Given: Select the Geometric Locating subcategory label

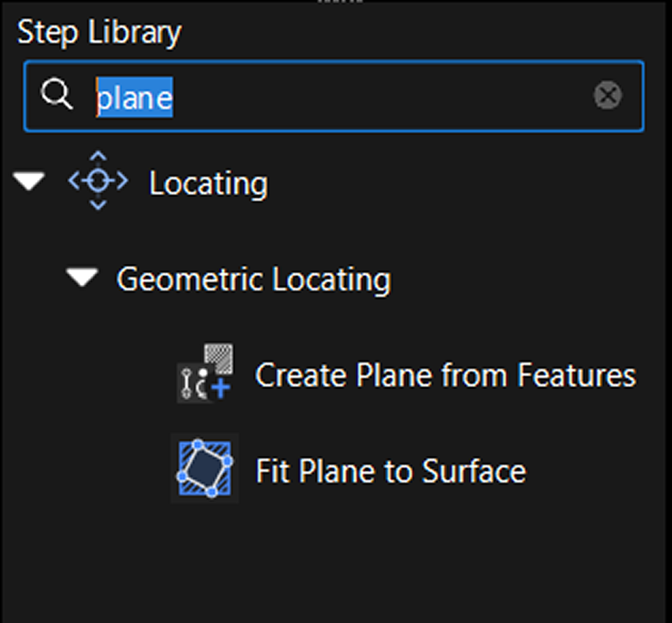Looking at the screenshot, I should coord(253,279).
